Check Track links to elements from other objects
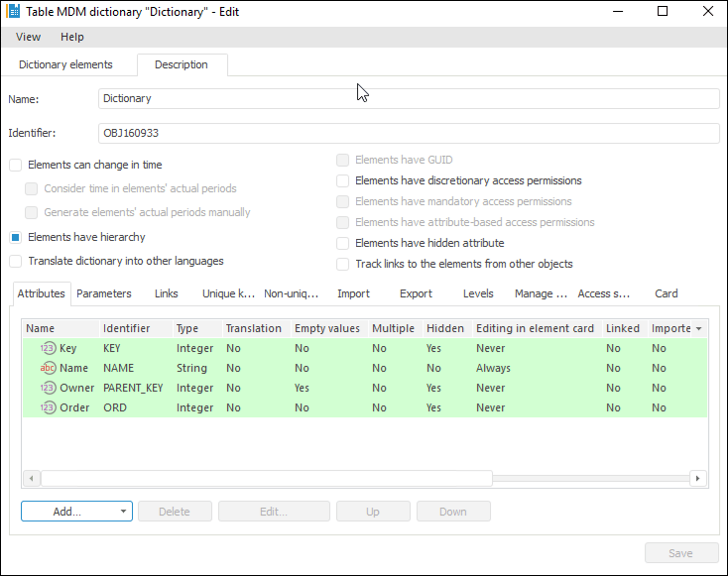Image resolution: width=728 pixels, height=576 pixels. point(343,264)
